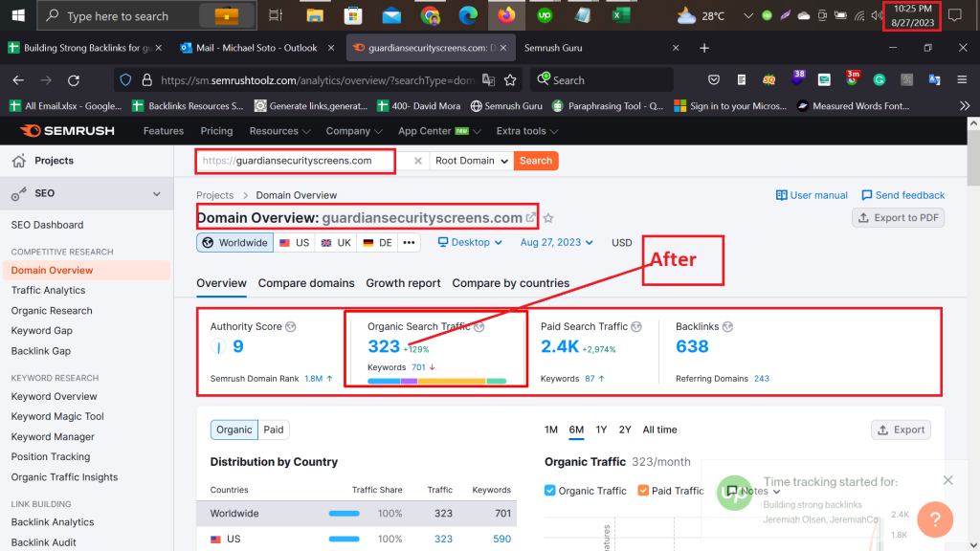
Task: Show more country databases
Action: (409, 242)
